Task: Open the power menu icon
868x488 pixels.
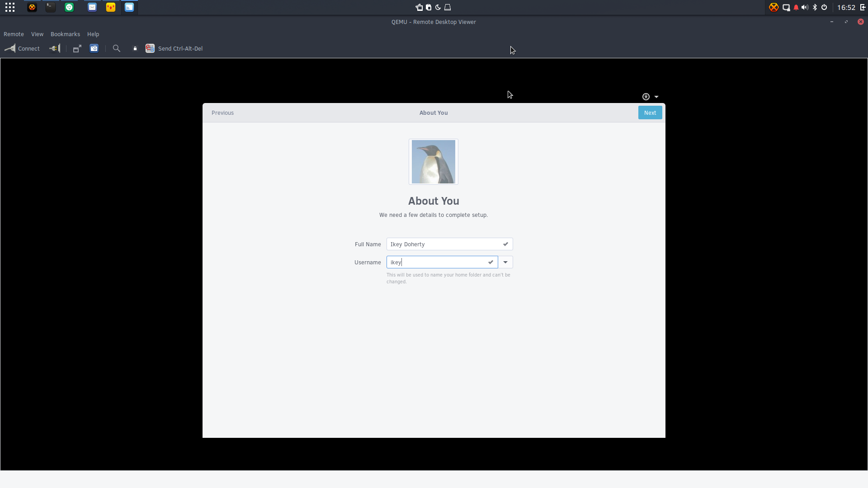Action: 824,7
